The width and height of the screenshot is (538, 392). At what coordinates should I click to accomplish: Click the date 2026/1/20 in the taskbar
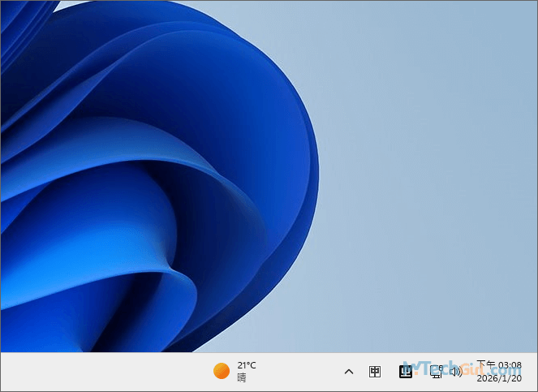pos(499,378)
